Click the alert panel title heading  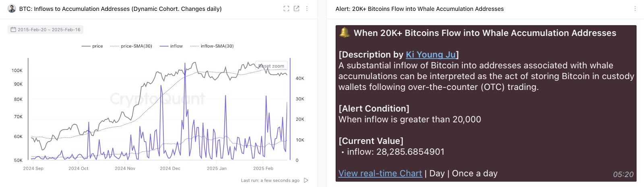coord(419,8)
